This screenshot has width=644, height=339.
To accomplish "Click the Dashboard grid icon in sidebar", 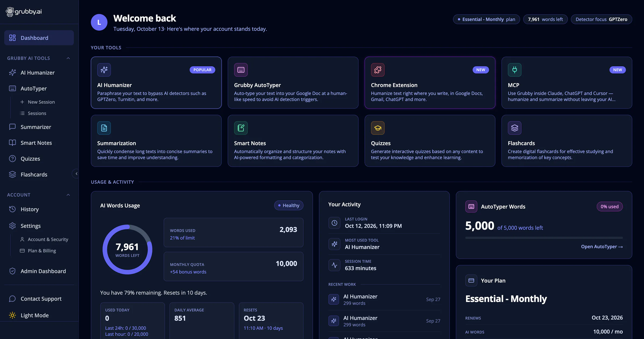I will [12, 38].
